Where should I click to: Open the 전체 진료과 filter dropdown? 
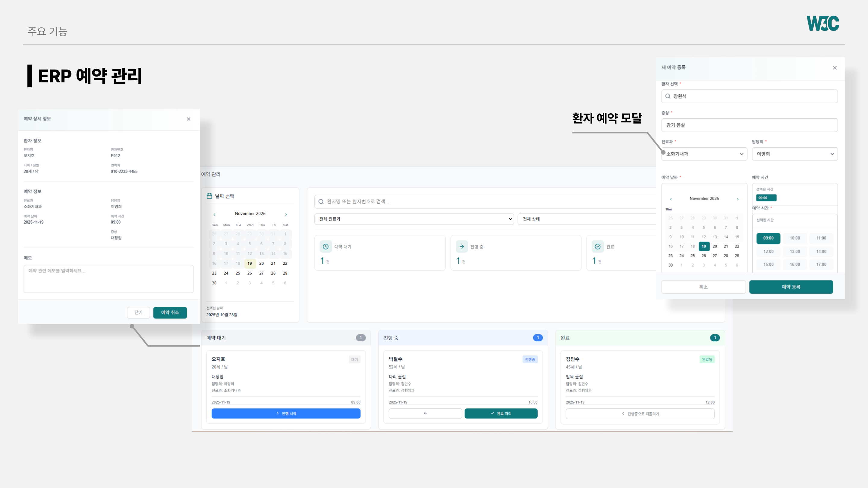tap(414, 219)
